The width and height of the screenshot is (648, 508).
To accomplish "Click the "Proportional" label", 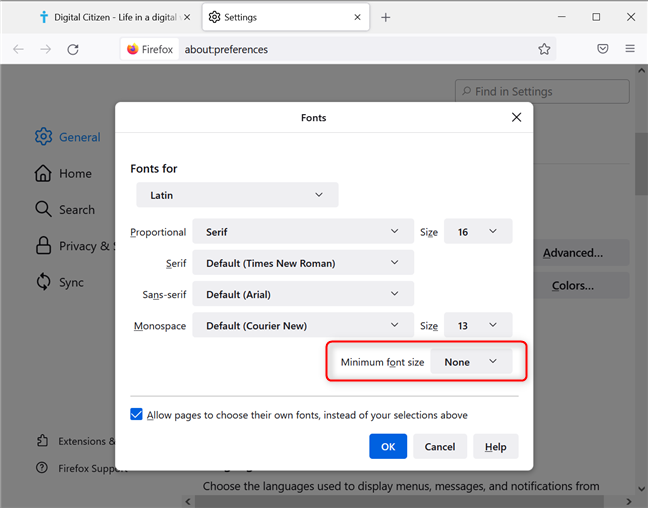I will [158, 232].
